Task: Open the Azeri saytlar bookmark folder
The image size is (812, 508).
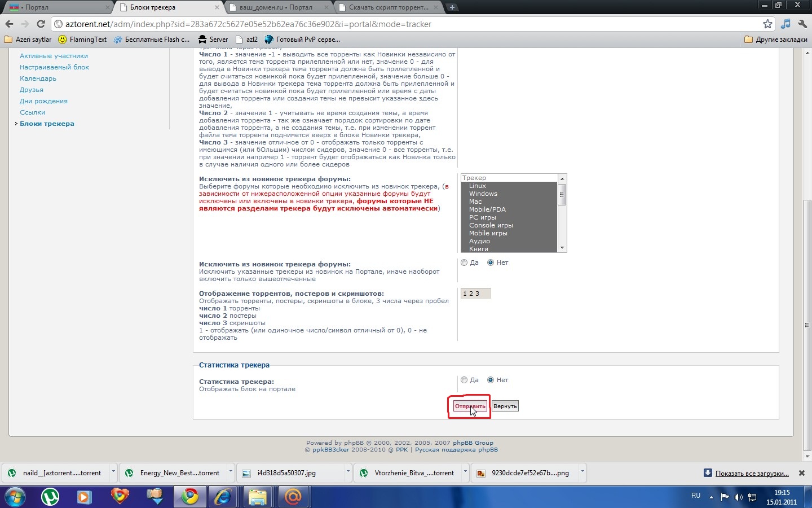Action: pos(28,40)
